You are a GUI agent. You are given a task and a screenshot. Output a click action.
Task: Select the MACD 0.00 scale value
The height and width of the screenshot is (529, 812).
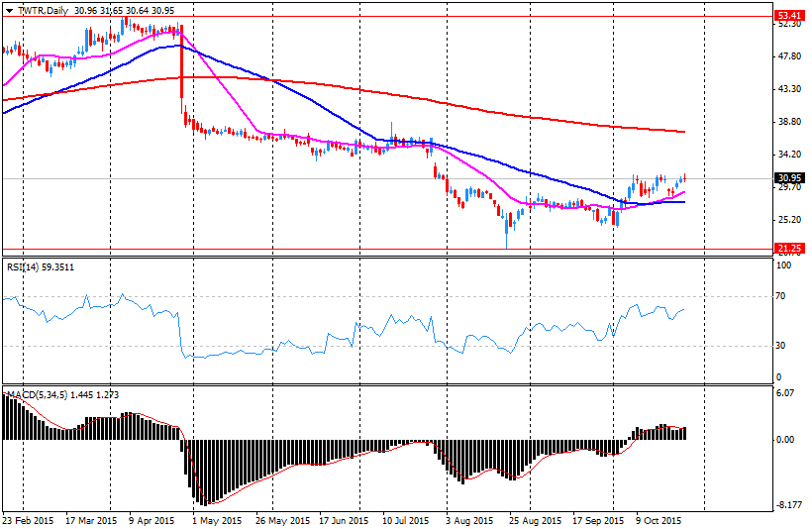click(785, 440)
